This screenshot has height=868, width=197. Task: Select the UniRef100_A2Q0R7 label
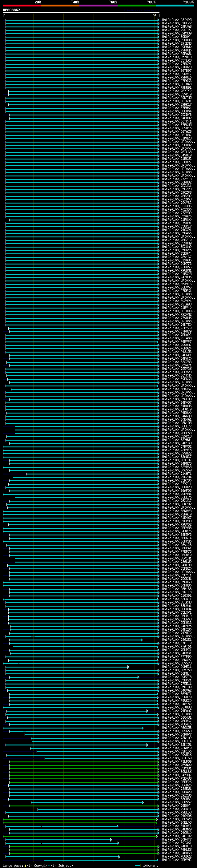pyautogui.click(x=177, y=162)
